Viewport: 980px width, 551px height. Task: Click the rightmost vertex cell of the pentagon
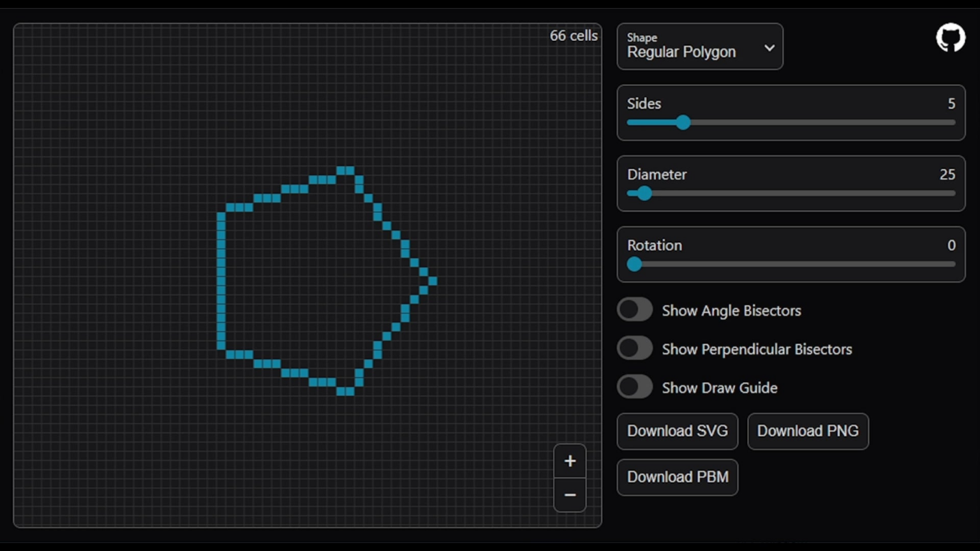(433, 281)
